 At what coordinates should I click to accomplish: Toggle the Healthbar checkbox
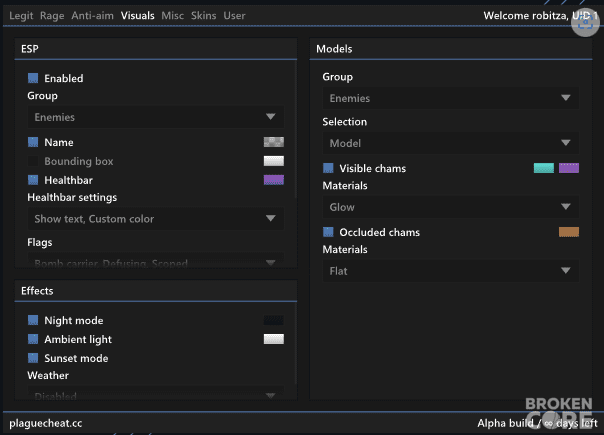(x=33, y=180)
